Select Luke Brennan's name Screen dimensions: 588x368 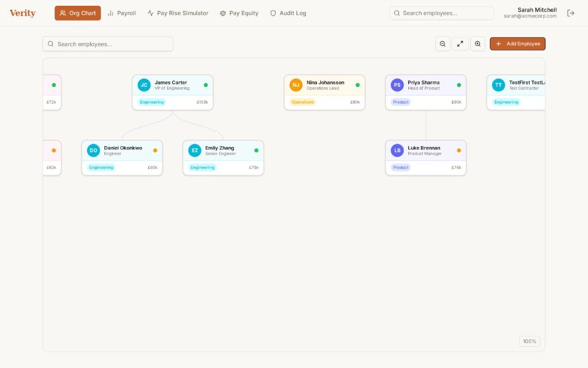pyautogui.click(x=424, y=148)
